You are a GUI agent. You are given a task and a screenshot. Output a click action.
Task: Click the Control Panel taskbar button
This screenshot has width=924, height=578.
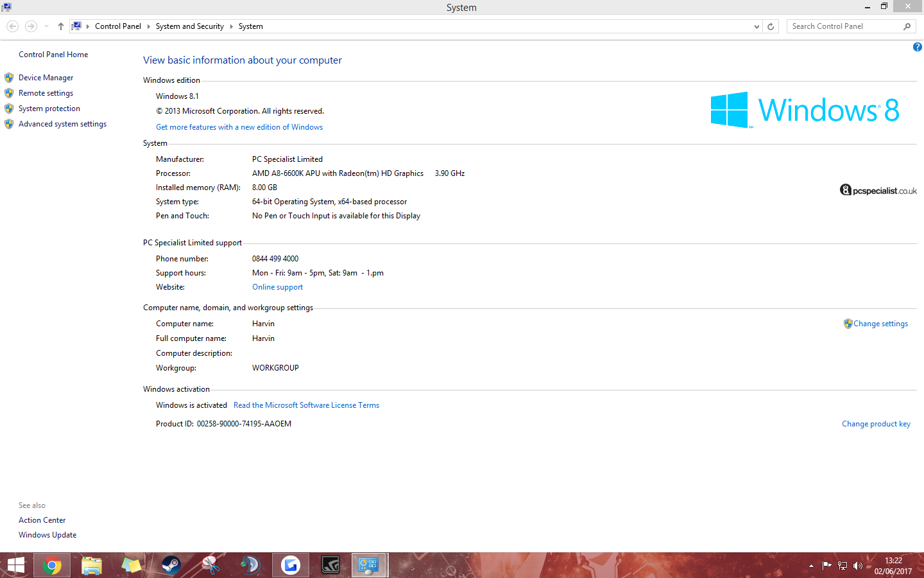[369, 565]
